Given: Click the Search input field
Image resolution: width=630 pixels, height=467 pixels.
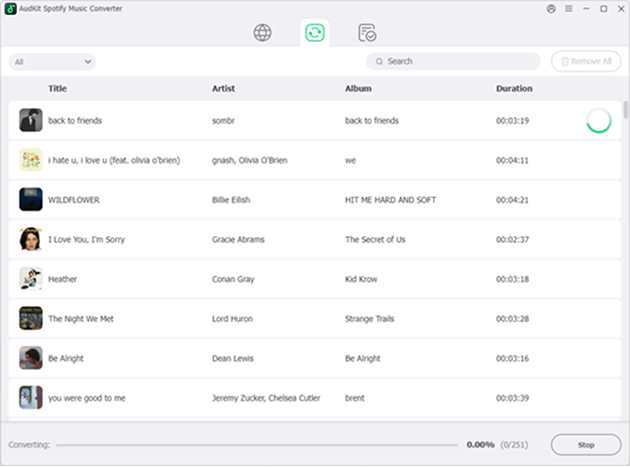Looking at the screenshot, I should click(453, 61).
